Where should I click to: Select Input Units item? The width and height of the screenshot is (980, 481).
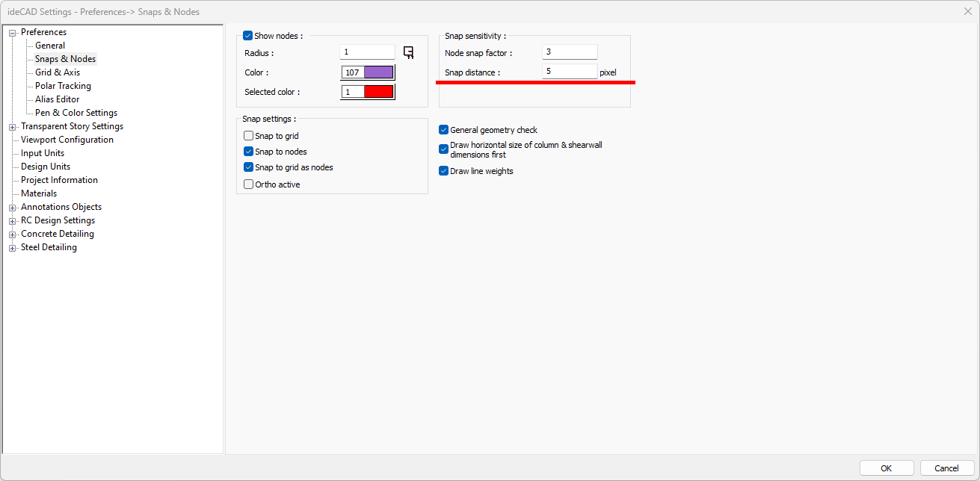(x=43, y=153)
